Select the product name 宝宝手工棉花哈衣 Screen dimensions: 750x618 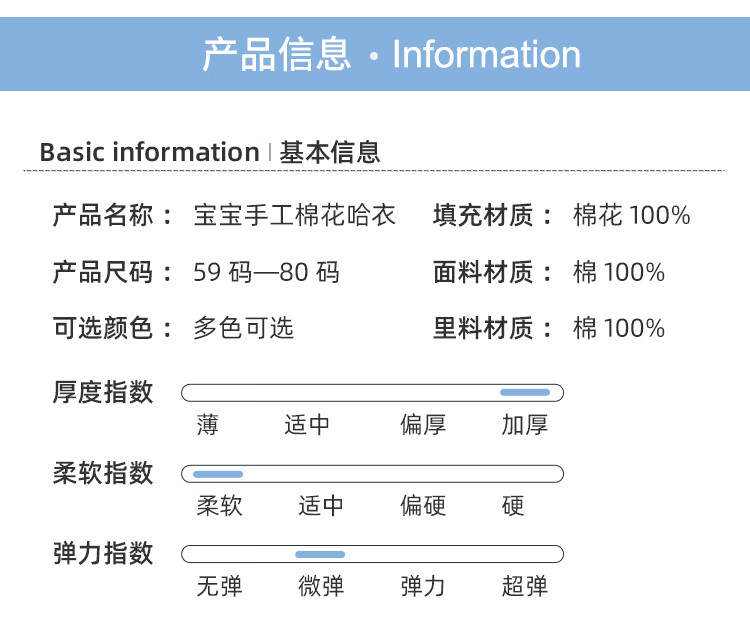coord(294,215)
